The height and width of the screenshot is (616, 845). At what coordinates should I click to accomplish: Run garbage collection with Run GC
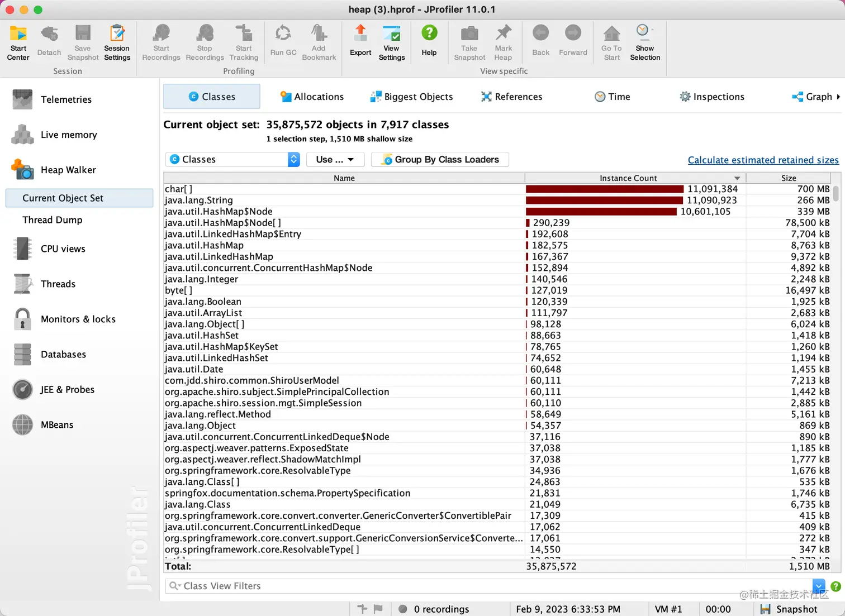coord(283,41)
